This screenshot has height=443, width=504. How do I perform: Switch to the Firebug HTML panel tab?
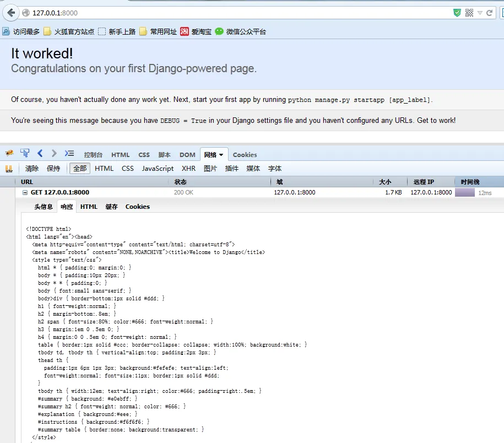coord(120,155)
